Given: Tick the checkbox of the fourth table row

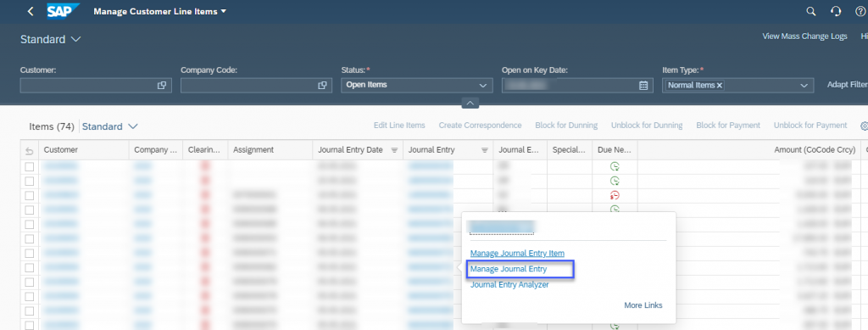Looking at the screenshot, I should click(x=30, y=210).
